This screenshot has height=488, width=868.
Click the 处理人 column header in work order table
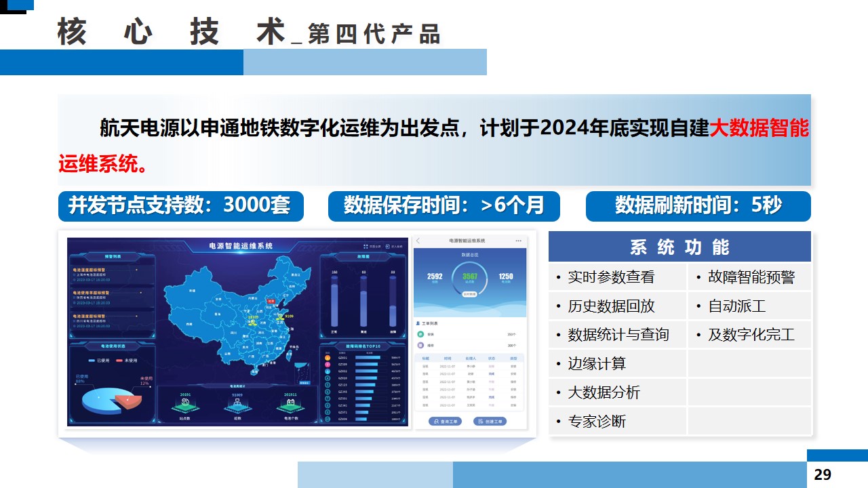(x=470, y=358)
